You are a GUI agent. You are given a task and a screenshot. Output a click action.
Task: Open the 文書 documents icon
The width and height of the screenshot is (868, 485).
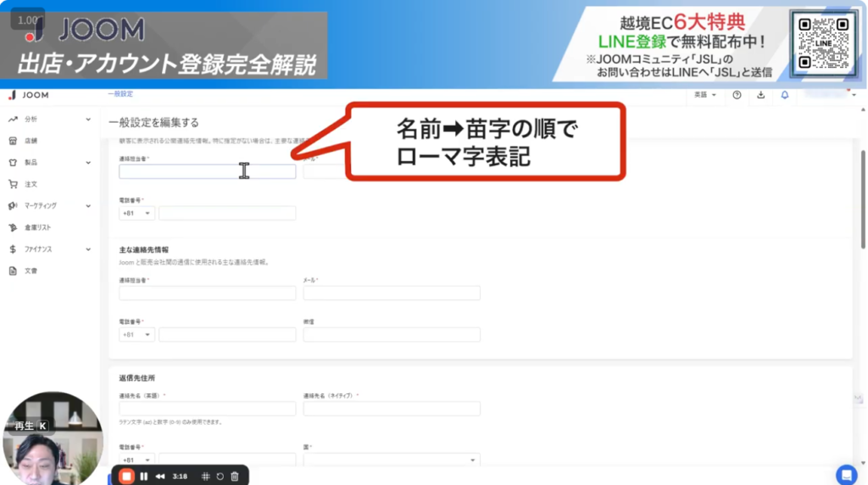coord(13,270)
